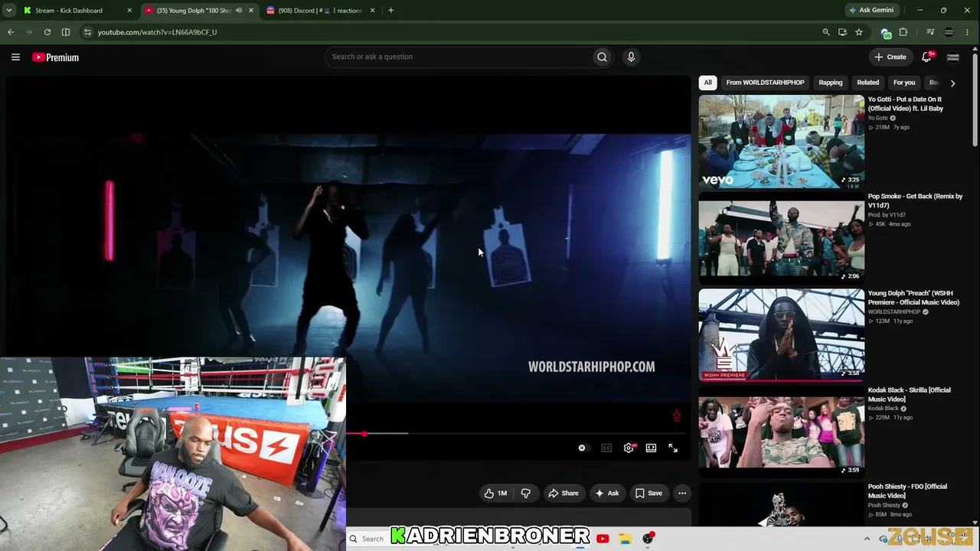Click the Share button
This screenshot has width=980, height=551.
pos(563,494)
